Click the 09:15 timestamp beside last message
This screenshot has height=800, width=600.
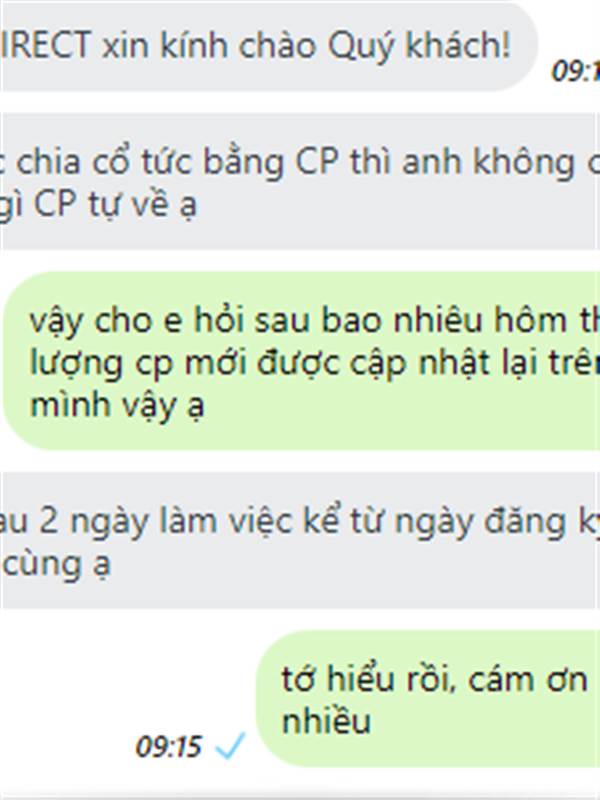pyautogui.click(x=169, y=746)
